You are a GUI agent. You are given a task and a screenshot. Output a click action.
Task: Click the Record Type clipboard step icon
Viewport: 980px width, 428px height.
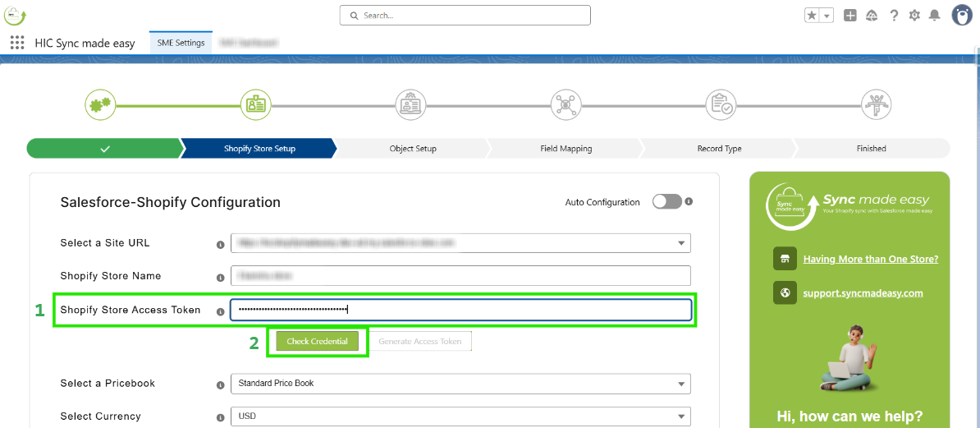(721, 104)
